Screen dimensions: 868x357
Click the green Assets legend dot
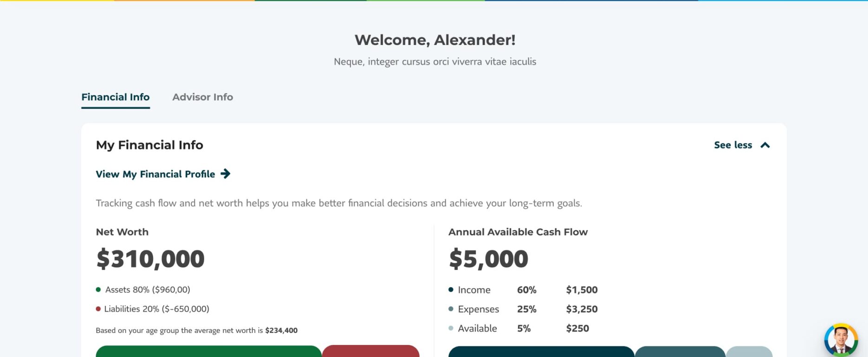pyautogui.click(x=98, y=290)
